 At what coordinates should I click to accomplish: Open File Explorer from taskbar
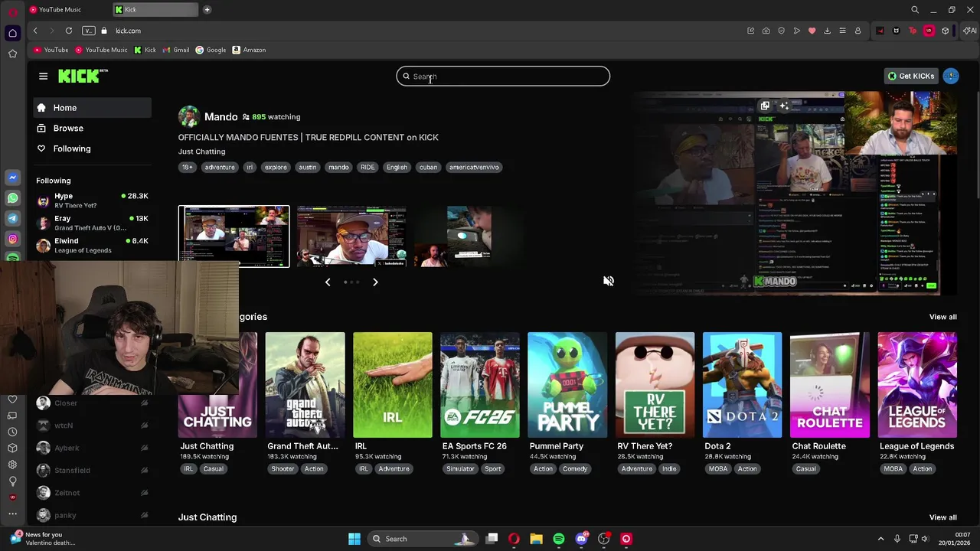click(536, 539)
